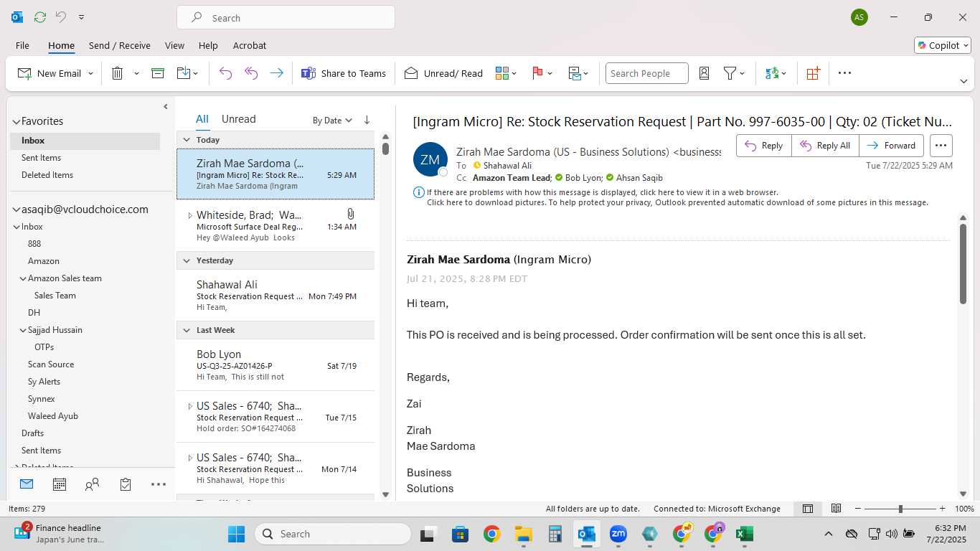Open the View tab

[x=174, y=45]
